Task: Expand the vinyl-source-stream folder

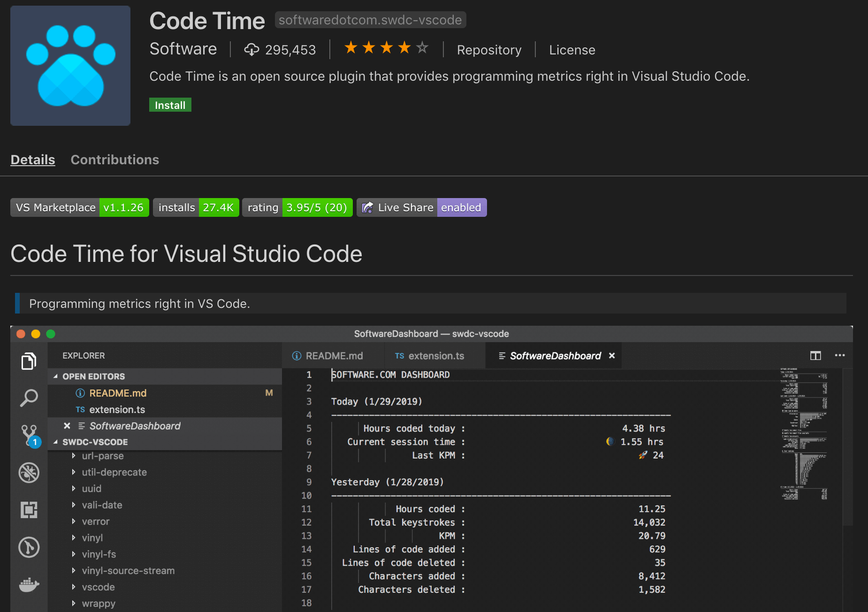Action: pos(74,571)
